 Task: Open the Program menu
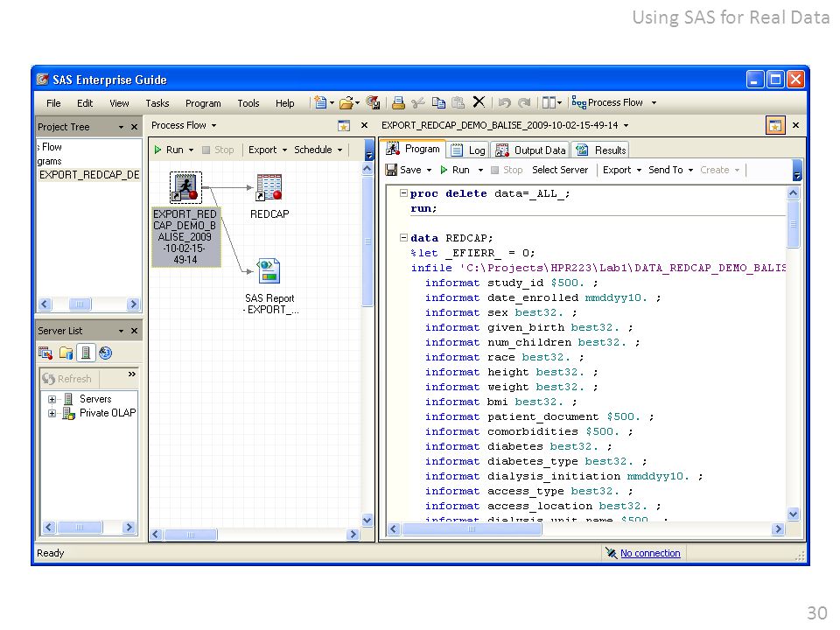pyautogui.click(x=203, y=103)
